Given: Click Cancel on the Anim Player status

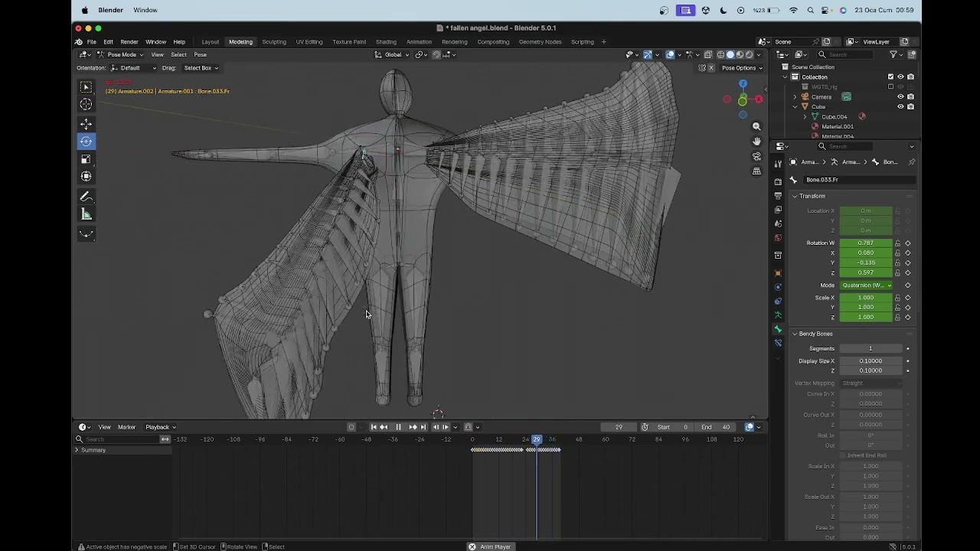Looking at the screenshot, I should point(472,546).
